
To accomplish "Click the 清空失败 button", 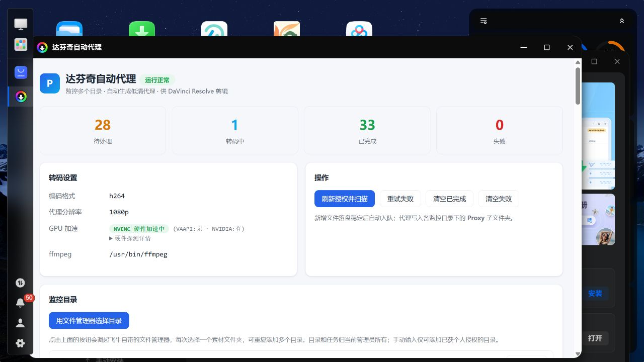I will pyautogui.click(x=499, y=199).
